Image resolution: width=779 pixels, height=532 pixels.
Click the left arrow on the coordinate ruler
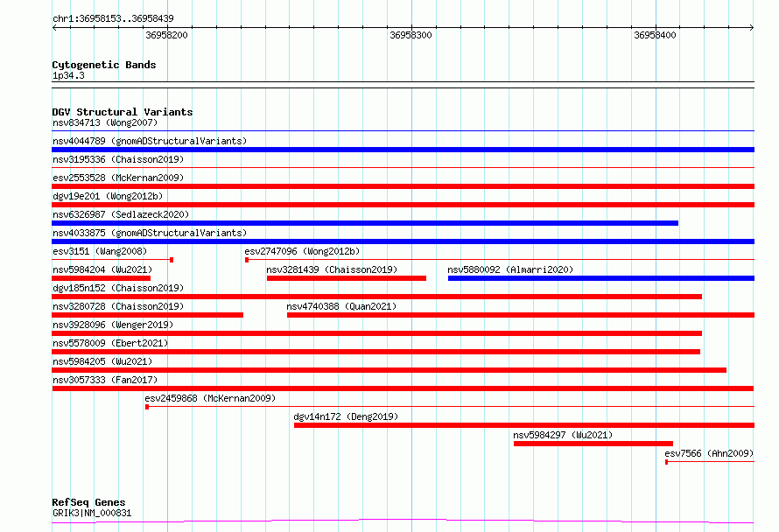click(54, 28)
